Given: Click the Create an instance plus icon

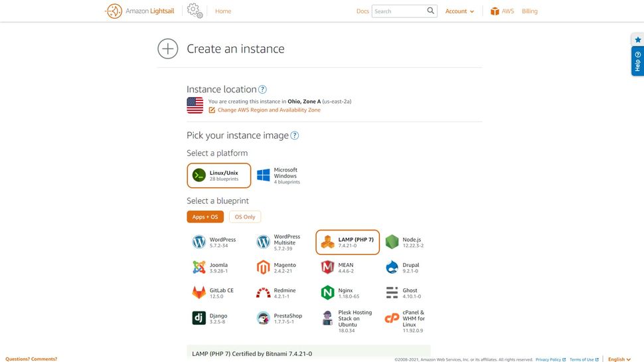Looking at the screenshot, I should (167, 49).
